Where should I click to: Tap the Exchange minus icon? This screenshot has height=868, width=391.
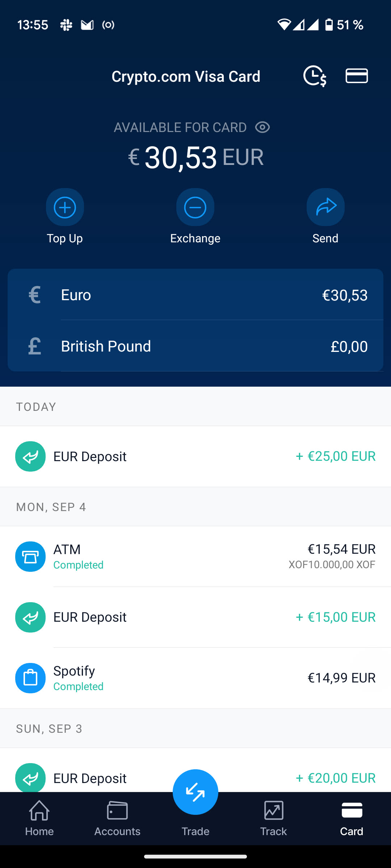click(195, 207)
